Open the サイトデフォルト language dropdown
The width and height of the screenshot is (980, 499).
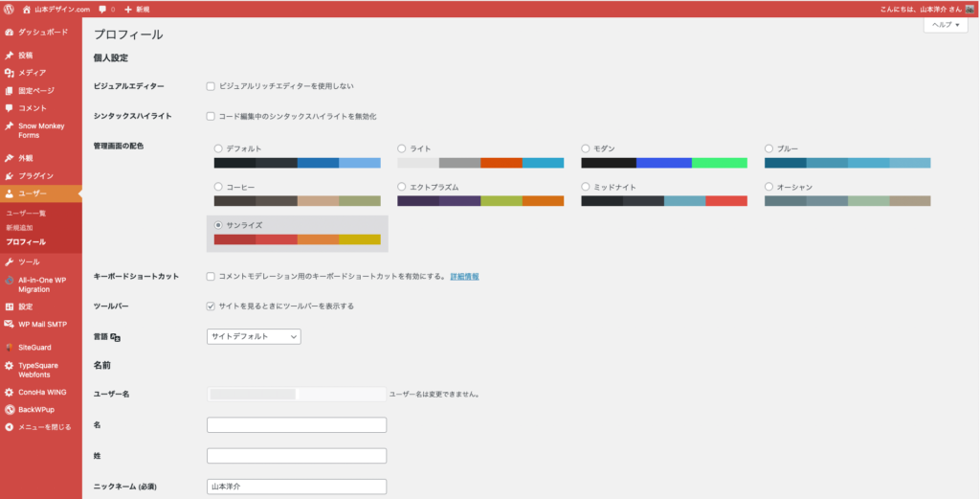pyautogui.click(x=254, y=336)
